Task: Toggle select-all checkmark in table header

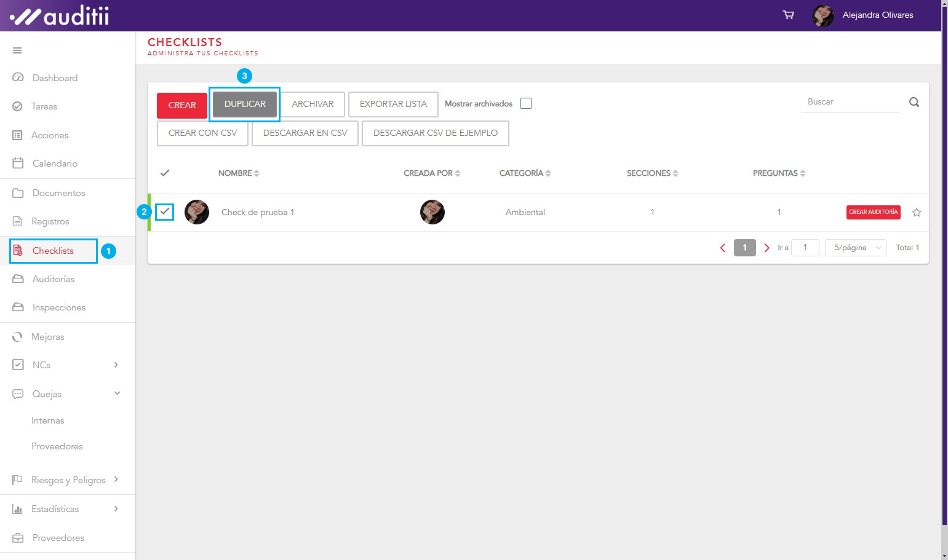Action: (165, 173)
